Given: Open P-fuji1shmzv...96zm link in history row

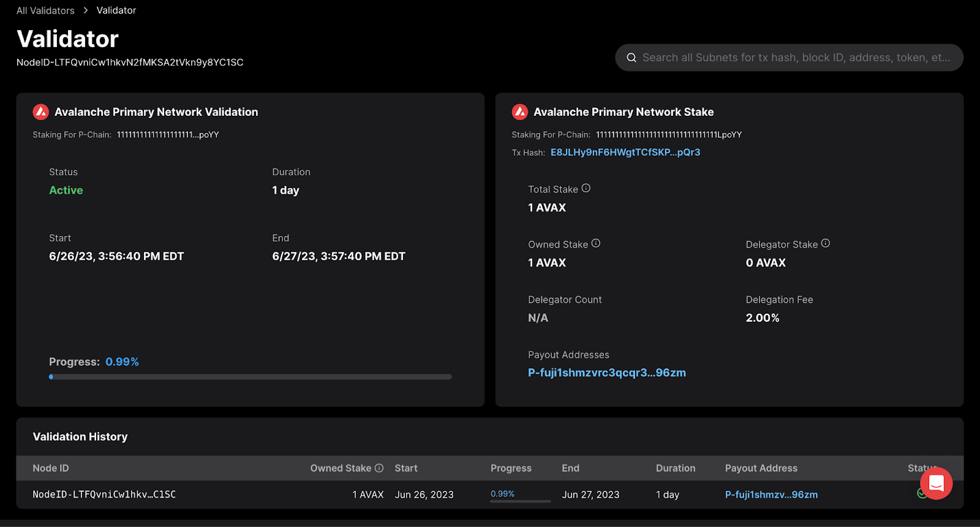Looking at the screenshot, I should 772,495.
